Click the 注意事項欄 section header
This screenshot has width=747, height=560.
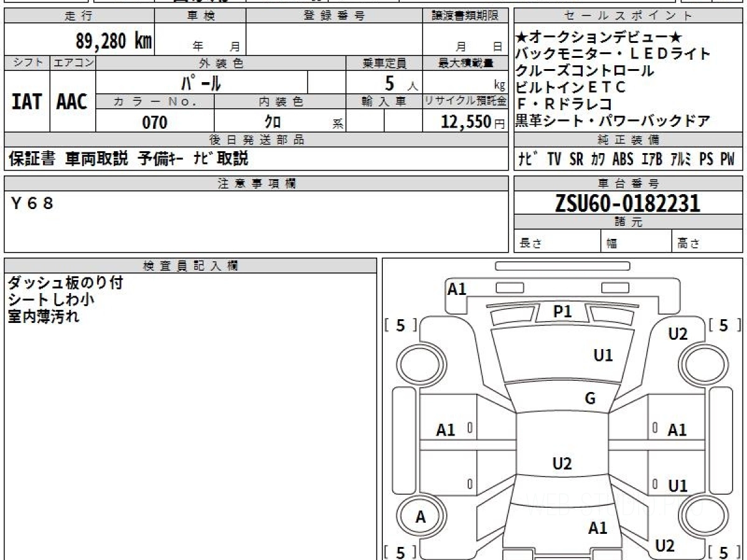coord(256,183)
